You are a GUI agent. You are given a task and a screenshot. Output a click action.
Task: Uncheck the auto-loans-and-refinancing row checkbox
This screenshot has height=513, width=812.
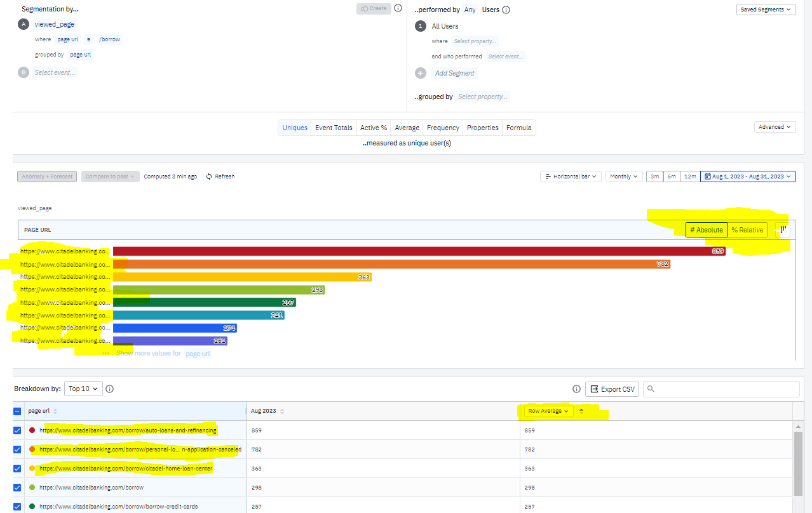[x=17, y=430]
